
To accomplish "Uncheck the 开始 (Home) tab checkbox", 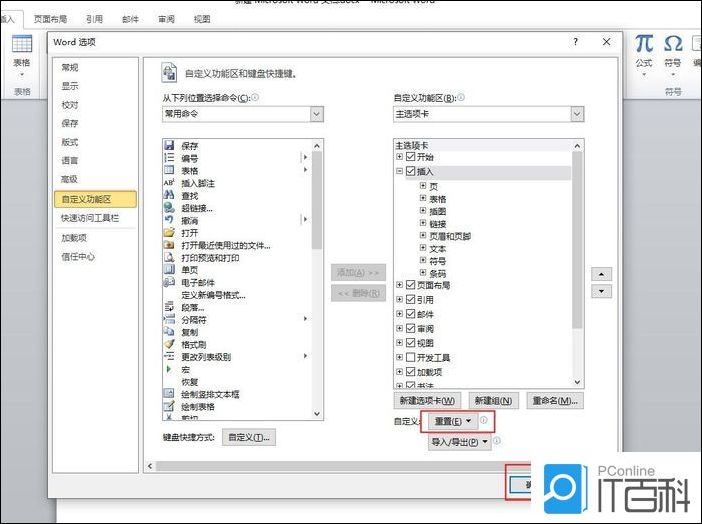I will click(x=411, y=157).
